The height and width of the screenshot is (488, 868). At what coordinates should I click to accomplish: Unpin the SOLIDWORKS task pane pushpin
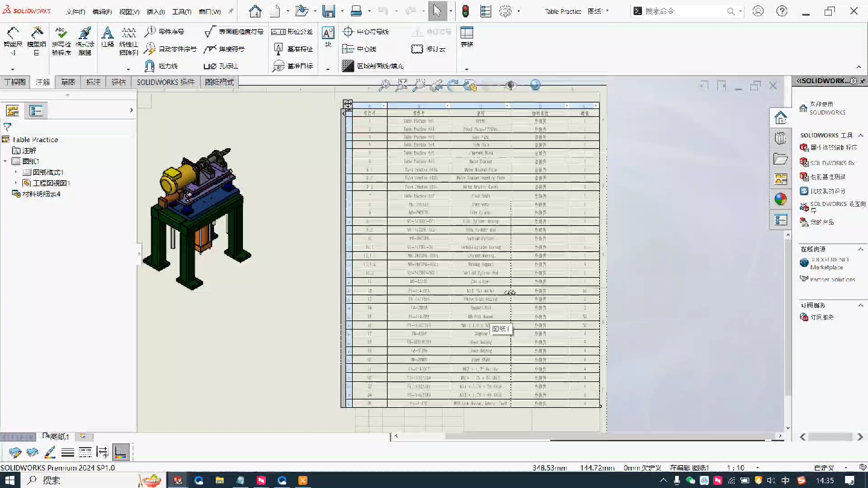point(861,80)
